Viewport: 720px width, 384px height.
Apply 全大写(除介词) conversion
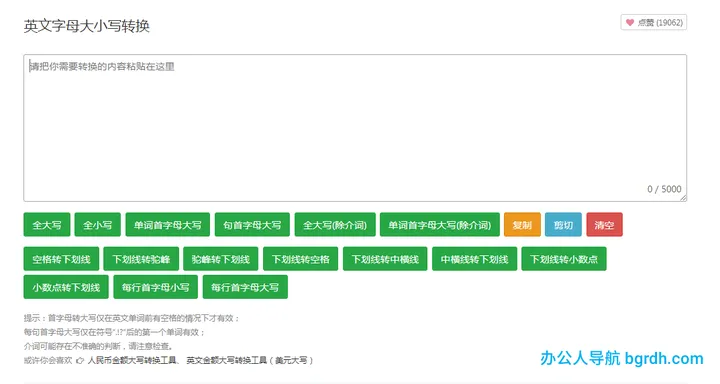335,225
